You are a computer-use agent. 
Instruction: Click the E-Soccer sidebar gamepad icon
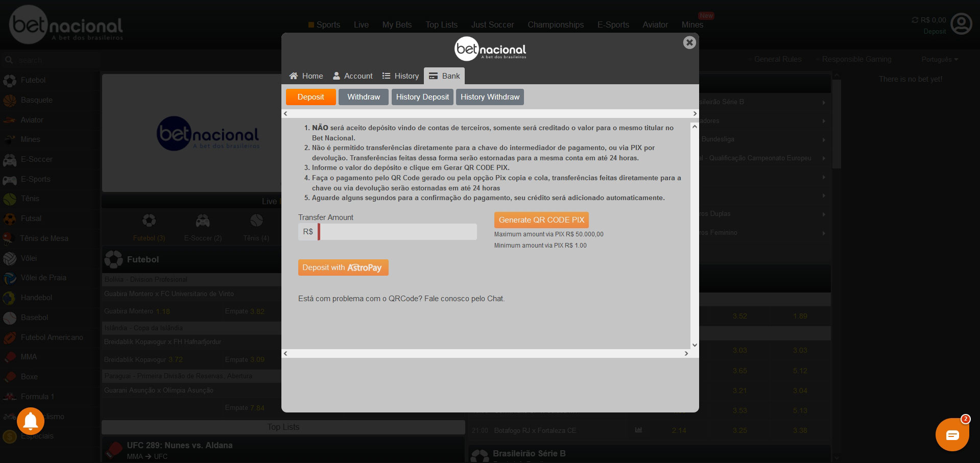(x=10, y=160)
